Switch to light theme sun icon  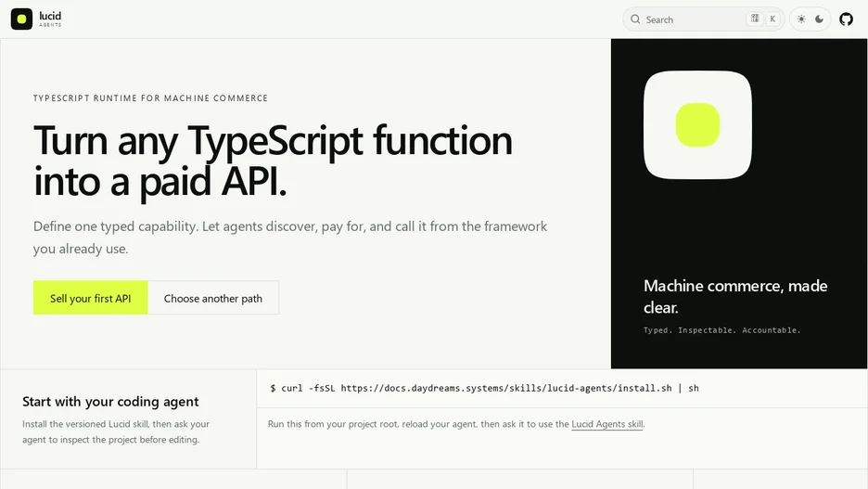click(801, 19)
